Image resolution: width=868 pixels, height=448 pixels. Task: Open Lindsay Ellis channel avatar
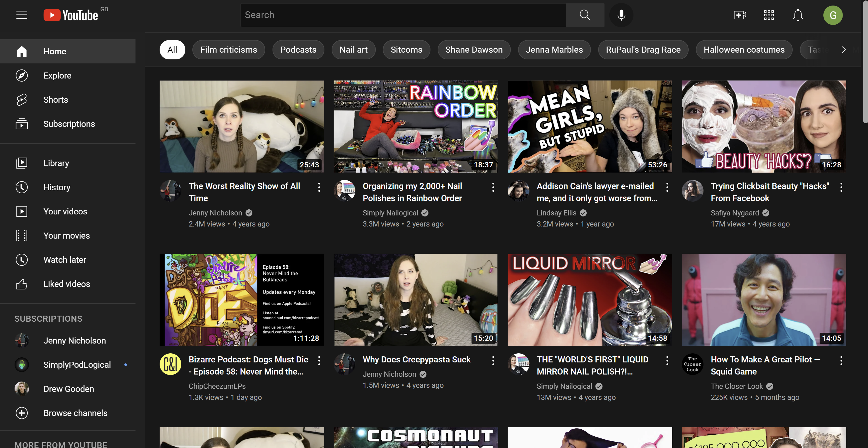tap(518, 191)
